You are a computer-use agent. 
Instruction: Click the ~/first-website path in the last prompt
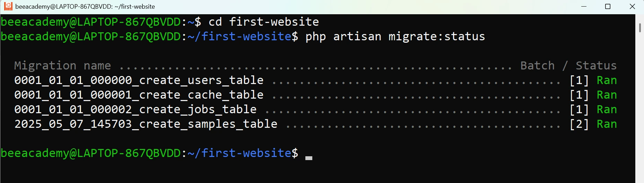(240, 153)
